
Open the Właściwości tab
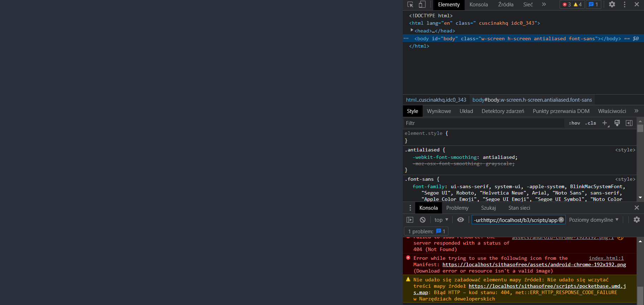pos(612,111)
